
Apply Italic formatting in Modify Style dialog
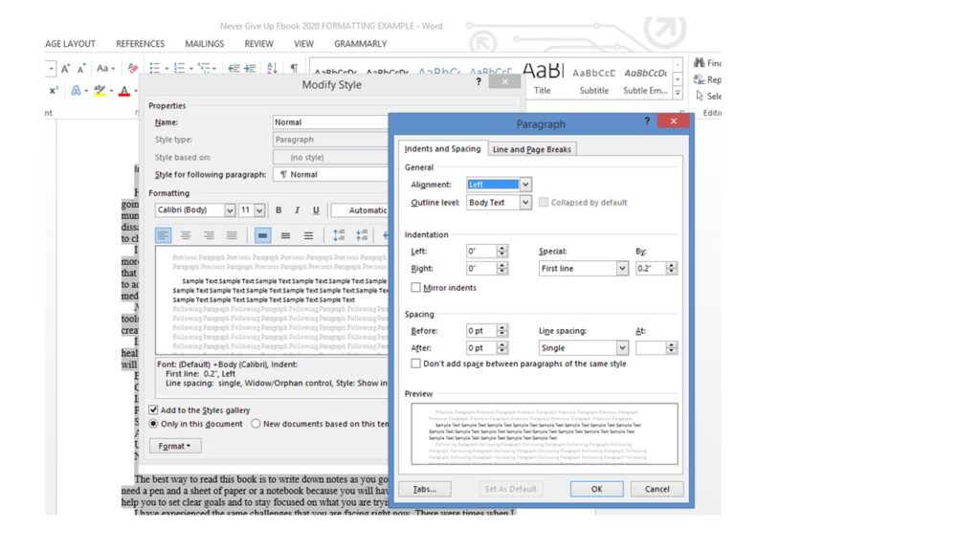297,210
